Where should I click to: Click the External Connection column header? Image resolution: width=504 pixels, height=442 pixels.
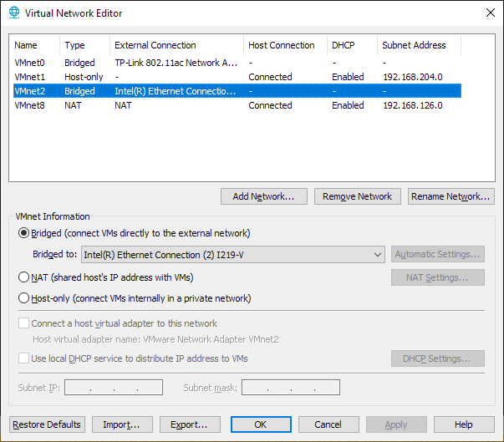point(176,45)
